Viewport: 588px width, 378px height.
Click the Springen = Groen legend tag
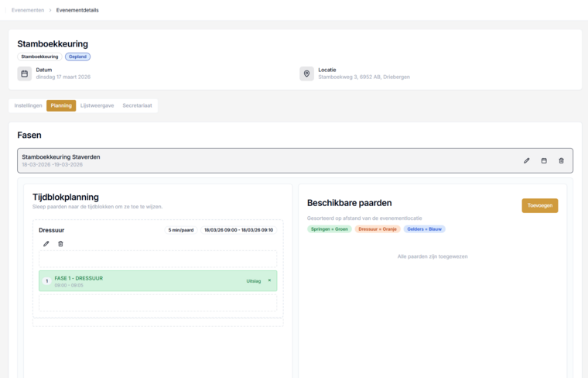point(330,229)
